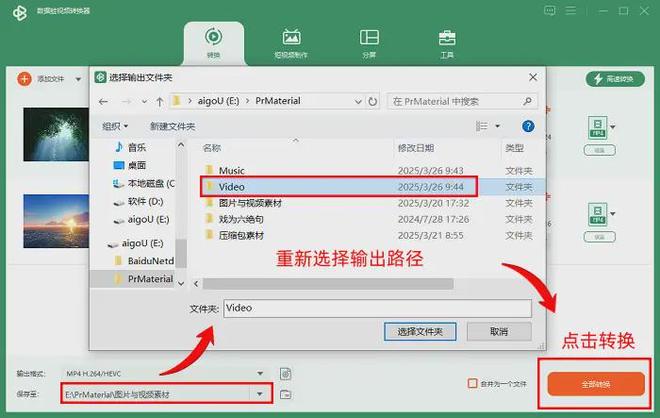This screenshot has height=418, width=660.
Task: Enable 合并为一个文件 checkbox
Action: click(x=473, y=384)
